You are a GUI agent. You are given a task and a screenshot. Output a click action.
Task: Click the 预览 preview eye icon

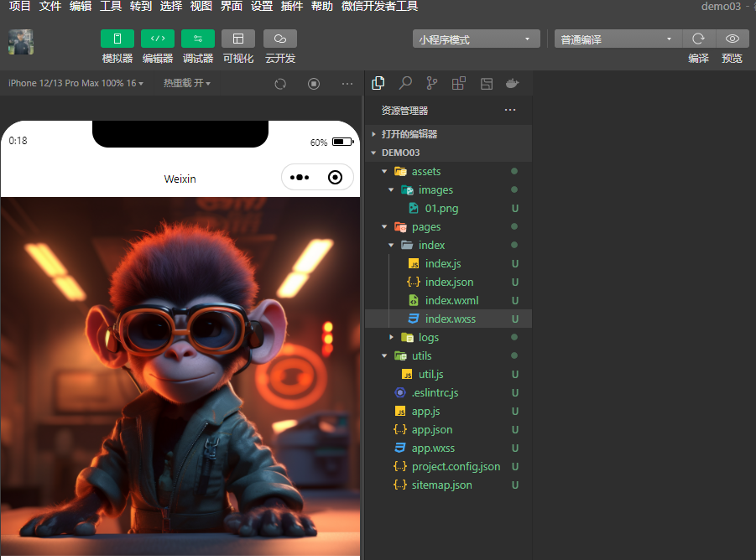732,39
